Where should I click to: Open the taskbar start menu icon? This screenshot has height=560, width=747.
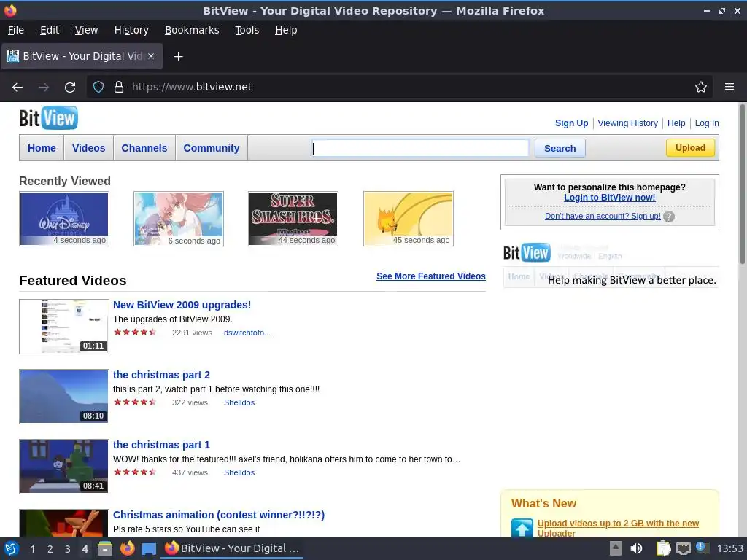coord(12,548)
